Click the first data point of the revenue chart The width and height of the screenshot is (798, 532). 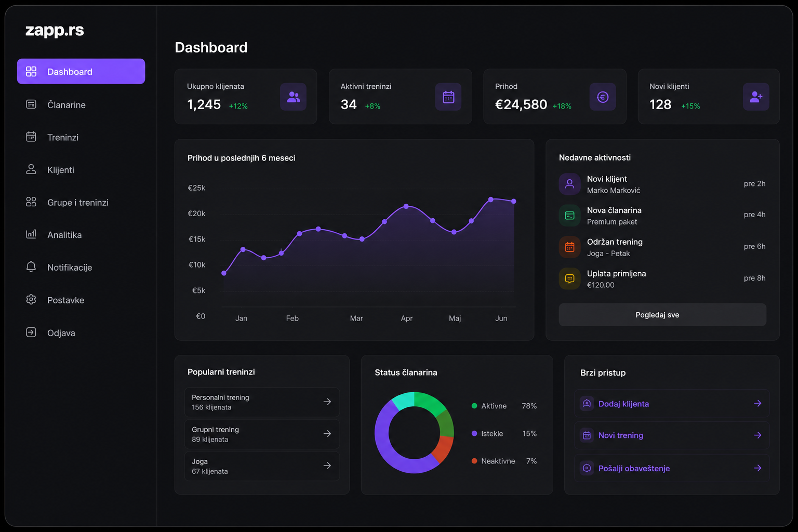pyautogui.click(x=224, y=273)
